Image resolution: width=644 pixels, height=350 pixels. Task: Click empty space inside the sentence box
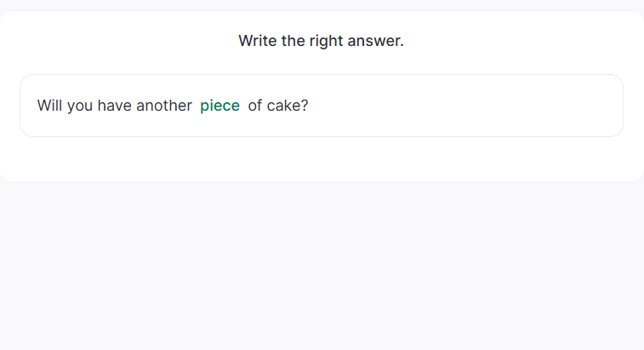click(468, 106)
